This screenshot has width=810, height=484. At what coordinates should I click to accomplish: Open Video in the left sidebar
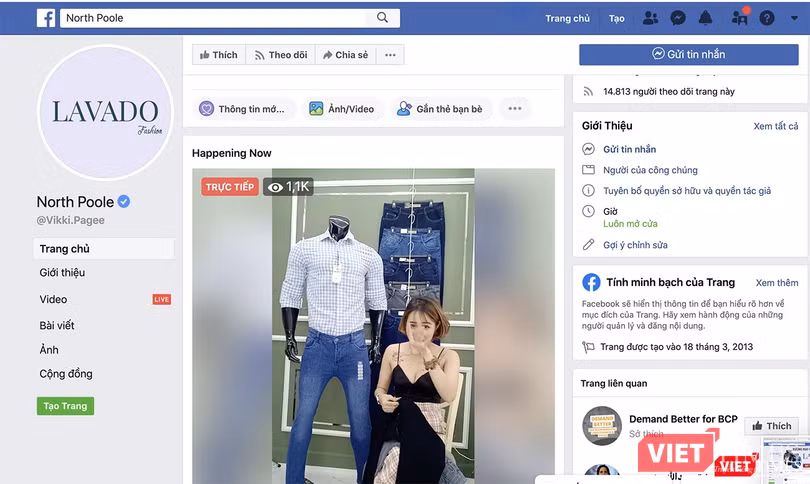click(53, 299)
